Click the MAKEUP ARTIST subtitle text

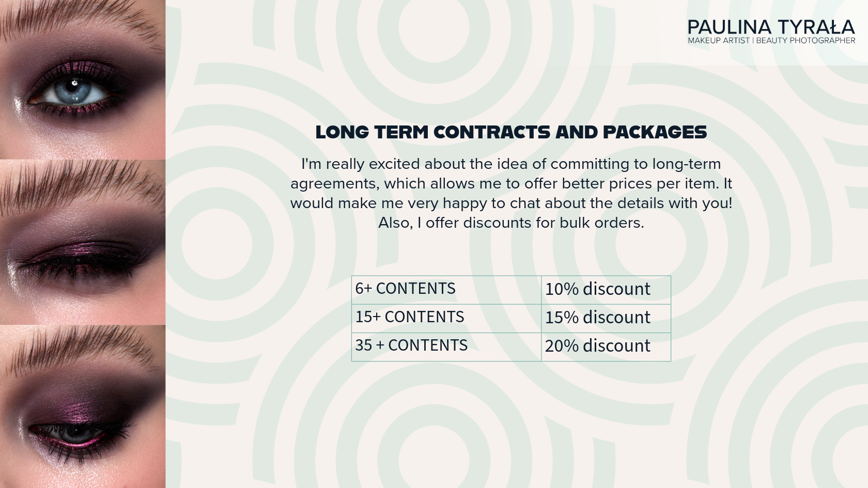[x=718, y=41]
